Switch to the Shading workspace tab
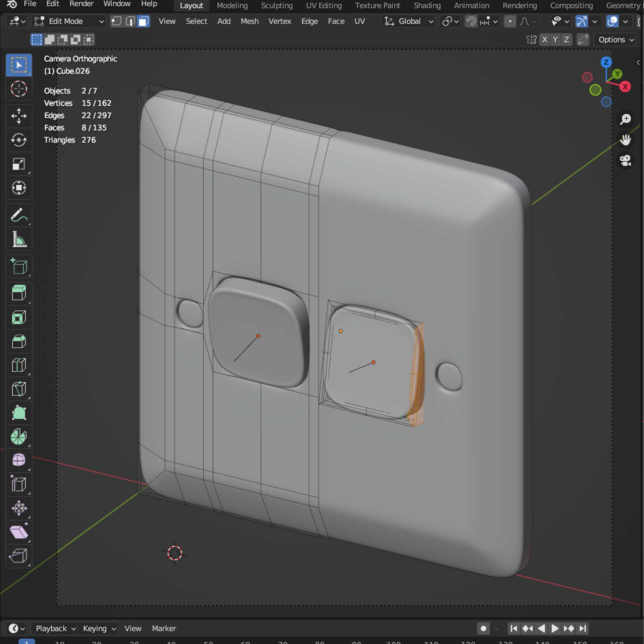Screen dimensions: 644x644 427,6
